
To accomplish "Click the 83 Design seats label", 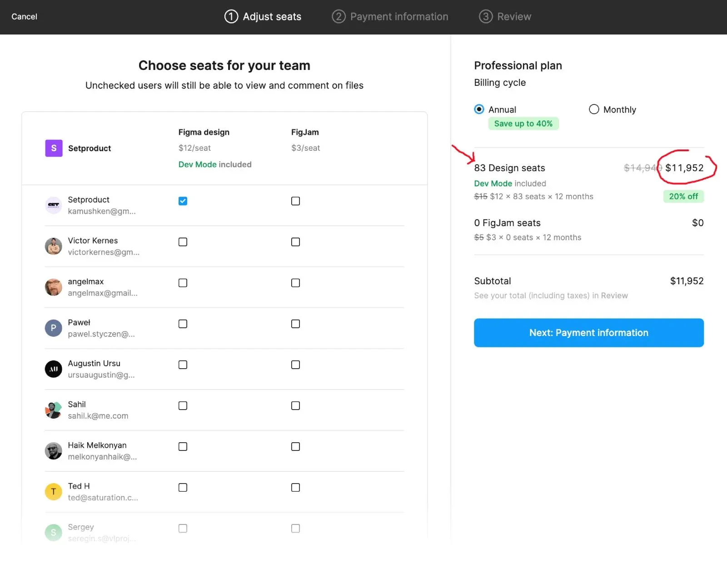I will (x=509, y=168).
